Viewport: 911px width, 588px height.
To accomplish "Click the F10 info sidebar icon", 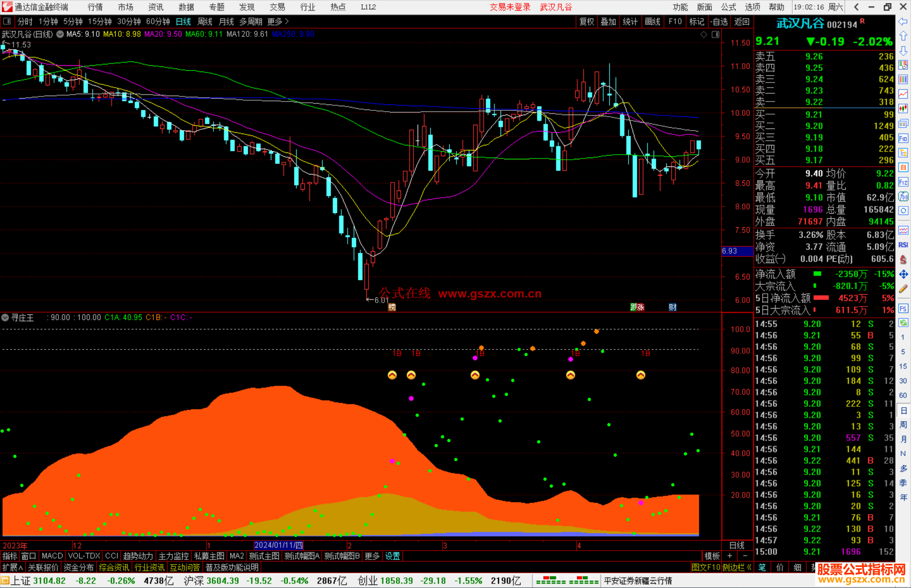I will point(903,139).
